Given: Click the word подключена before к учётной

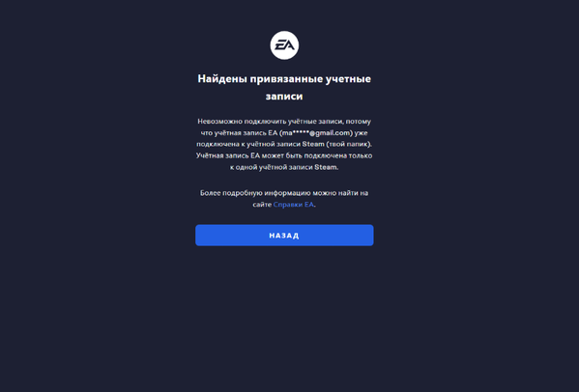Looking at the screenshot, I should click(x=217, y=144).
